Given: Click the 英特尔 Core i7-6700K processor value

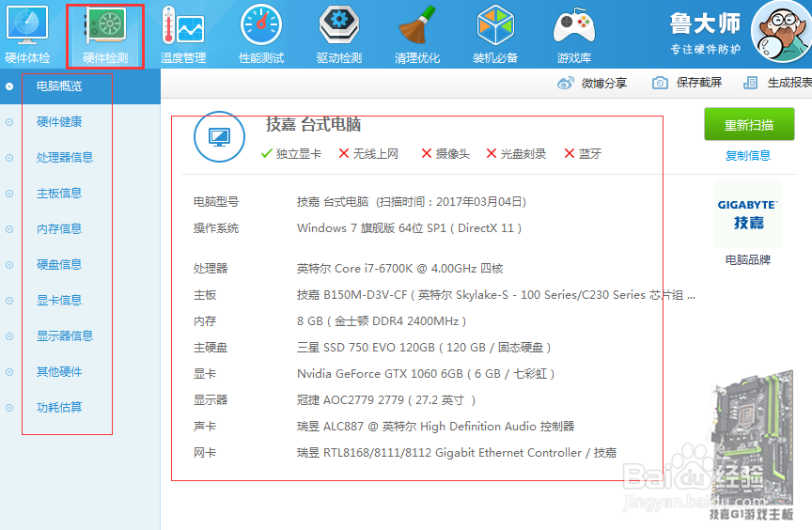Looking at the screenshot, I should (x=399, y=269).
